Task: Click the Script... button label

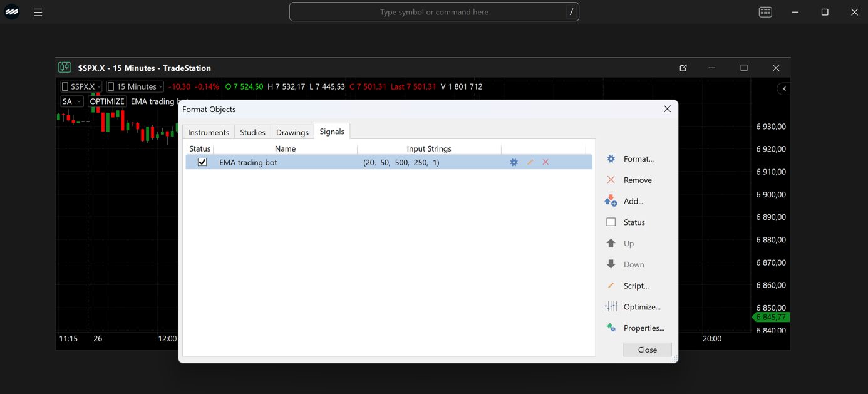Action: (636, 286)
